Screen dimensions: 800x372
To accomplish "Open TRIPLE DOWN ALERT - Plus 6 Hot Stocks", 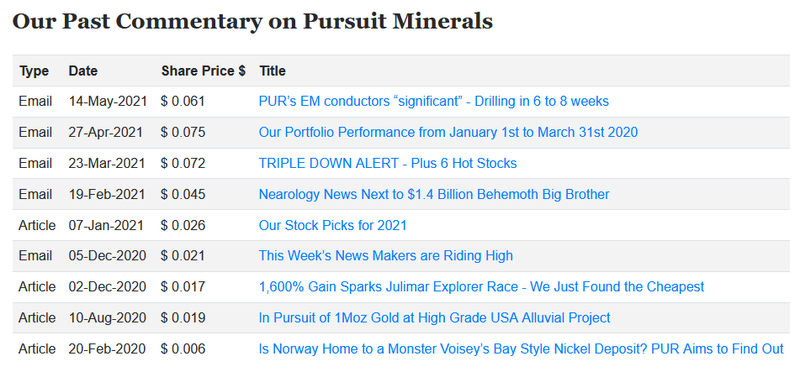I will click(x=388, y=163).
